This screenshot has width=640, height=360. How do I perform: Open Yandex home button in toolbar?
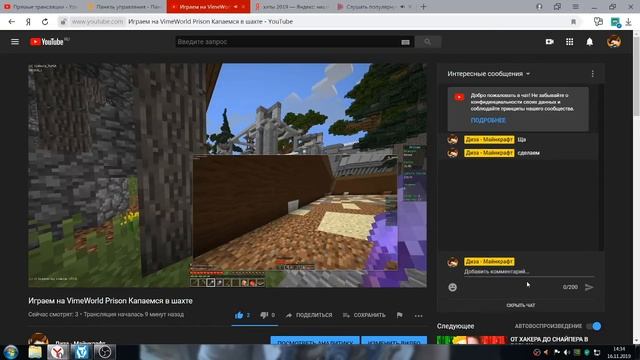coord(28,22)
